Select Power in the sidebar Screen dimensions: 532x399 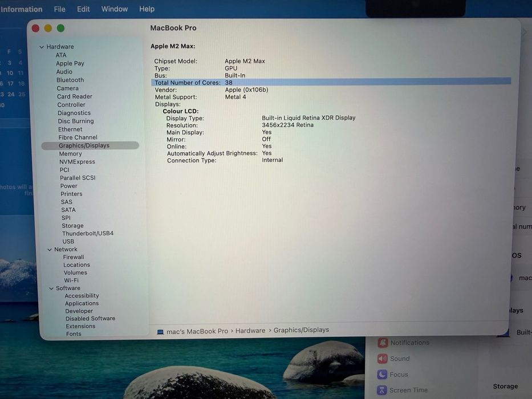pos(69,186)
